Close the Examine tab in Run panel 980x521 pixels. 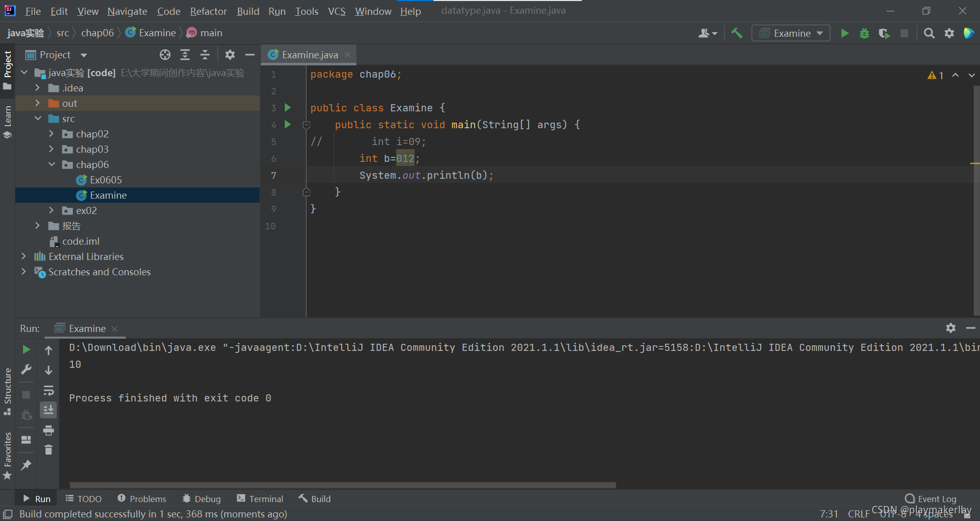115,329
